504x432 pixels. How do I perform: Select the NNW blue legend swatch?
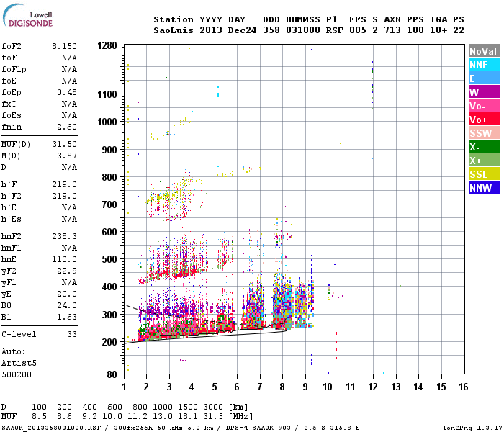coord(484,188)
